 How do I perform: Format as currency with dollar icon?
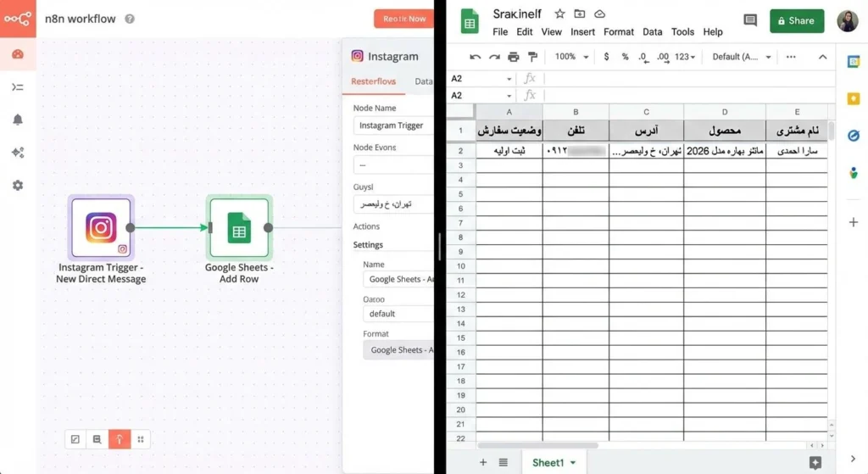[x=607, y=57]
